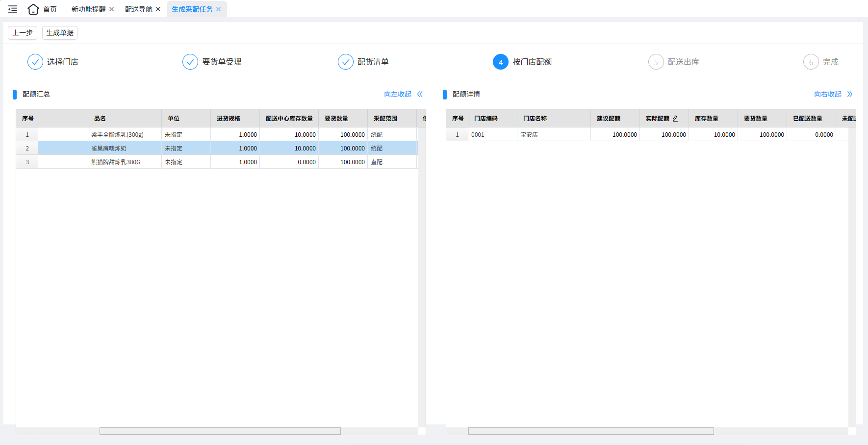Click 实际配额 value 100.0000 for 宝安店
The image size is (868, 445).
click(664, 134)
